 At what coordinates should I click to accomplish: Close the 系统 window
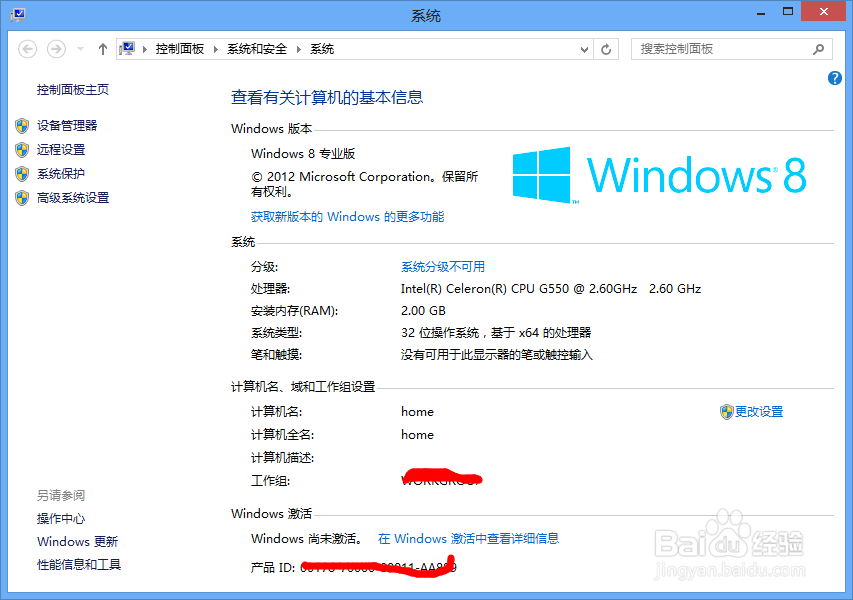pos(824,11)
